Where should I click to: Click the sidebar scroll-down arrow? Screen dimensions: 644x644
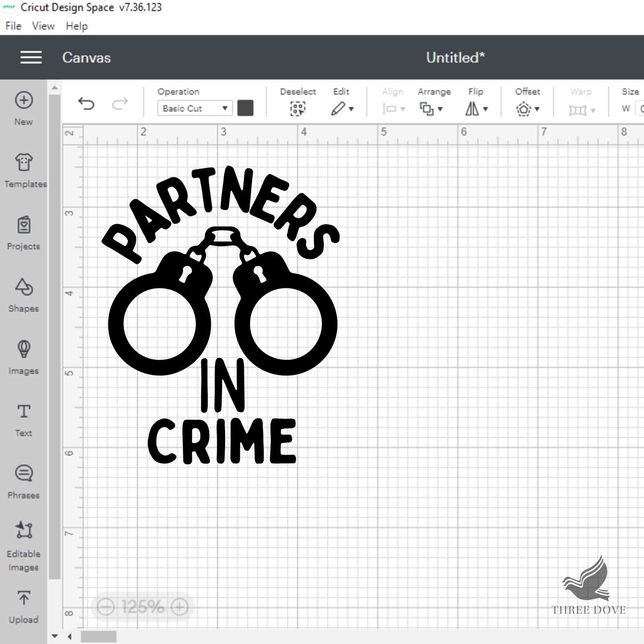(54, 636)
